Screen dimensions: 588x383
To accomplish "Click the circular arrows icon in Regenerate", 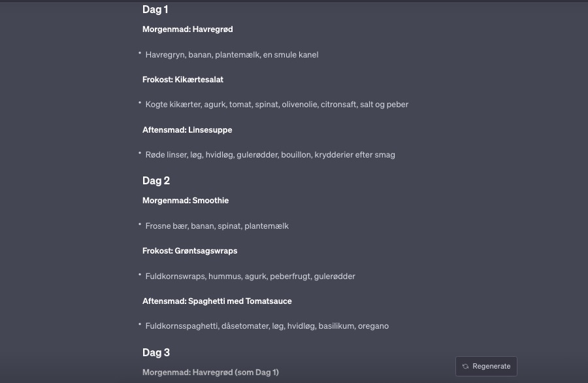I will pyautogui.click(x=465, y=367).
